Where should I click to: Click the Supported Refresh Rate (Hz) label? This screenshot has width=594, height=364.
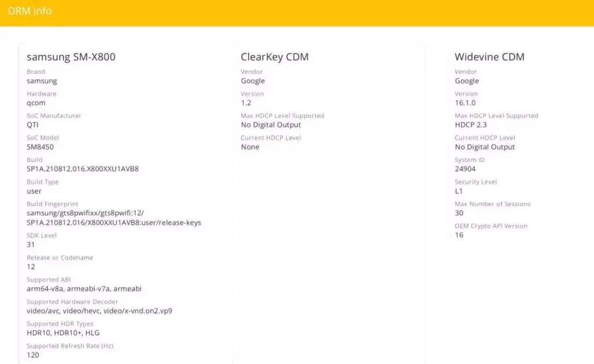pos(70,346)
